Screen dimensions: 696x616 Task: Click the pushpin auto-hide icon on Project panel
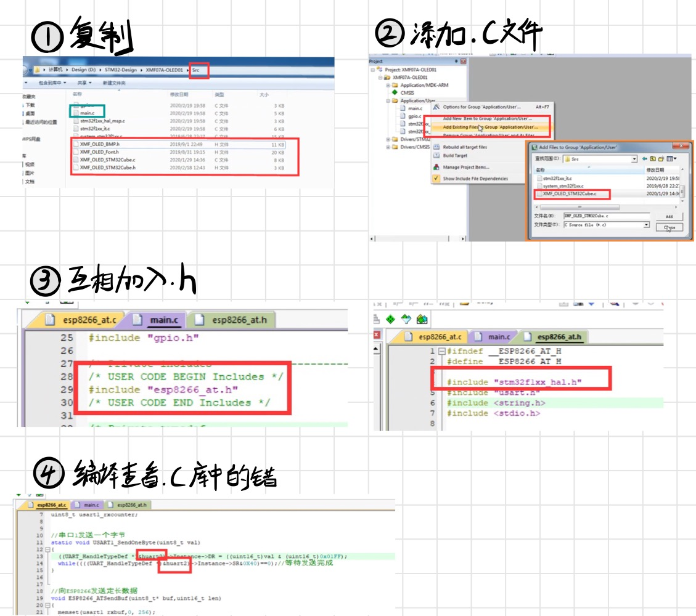[x=457, y=61]
